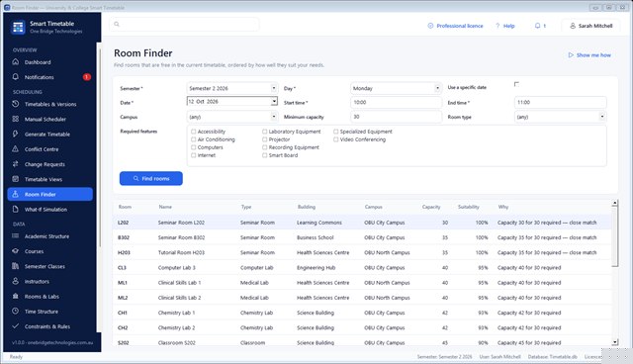Click the Conflict Centre warning icon
This screenshot has width=633, height=364.
click(x=16, y=149)
